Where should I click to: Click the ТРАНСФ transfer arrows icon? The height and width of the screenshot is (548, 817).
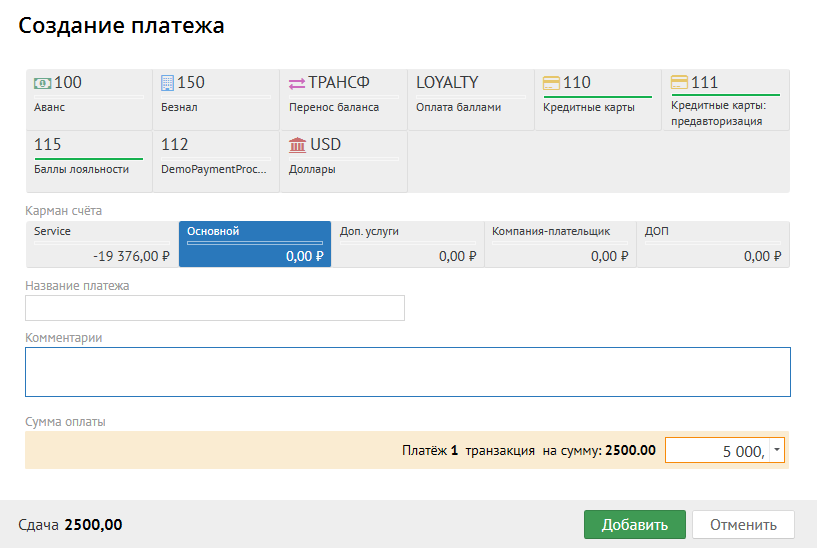coord(297,83)
